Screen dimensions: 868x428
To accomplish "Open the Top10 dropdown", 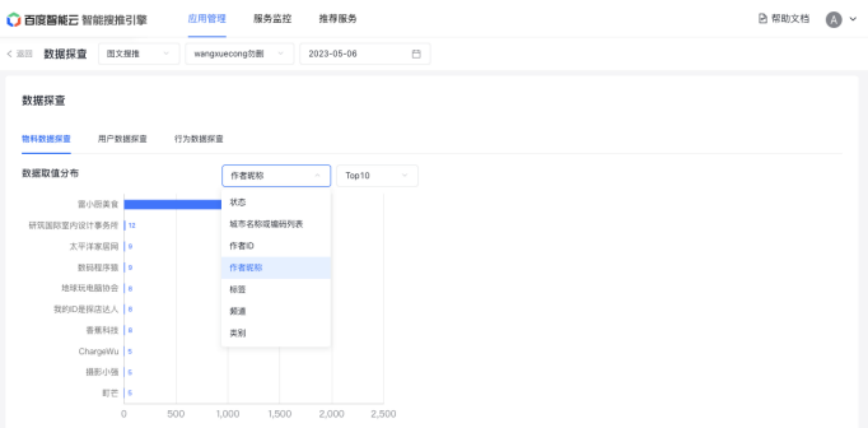I will [377, 175].
